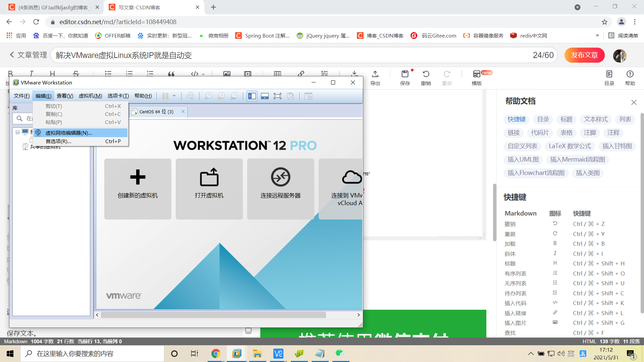The width and height of the screenshot is (644, 362).
Task: Show hidden system tray icons chevron
Action: pos(531,354)
